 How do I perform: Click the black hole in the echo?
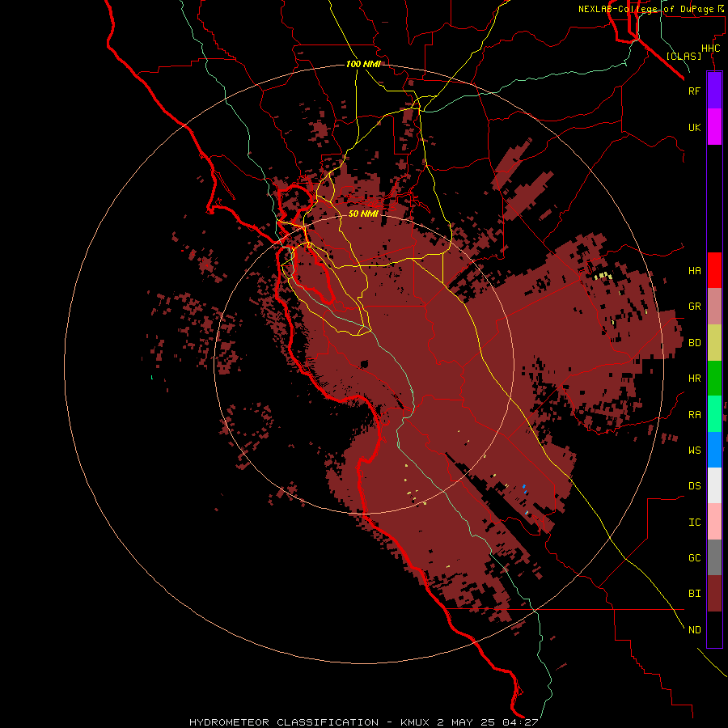365,364
